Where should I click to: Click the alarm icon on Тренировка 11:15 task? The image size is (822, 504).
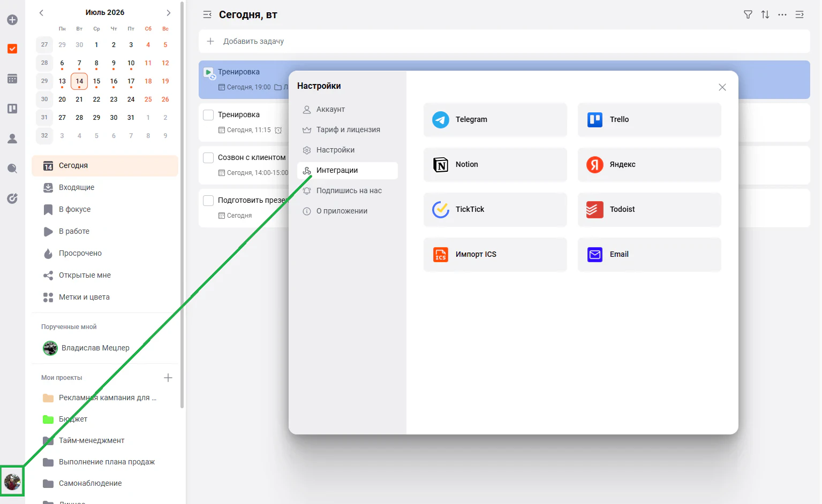click(x=278, y=130)
